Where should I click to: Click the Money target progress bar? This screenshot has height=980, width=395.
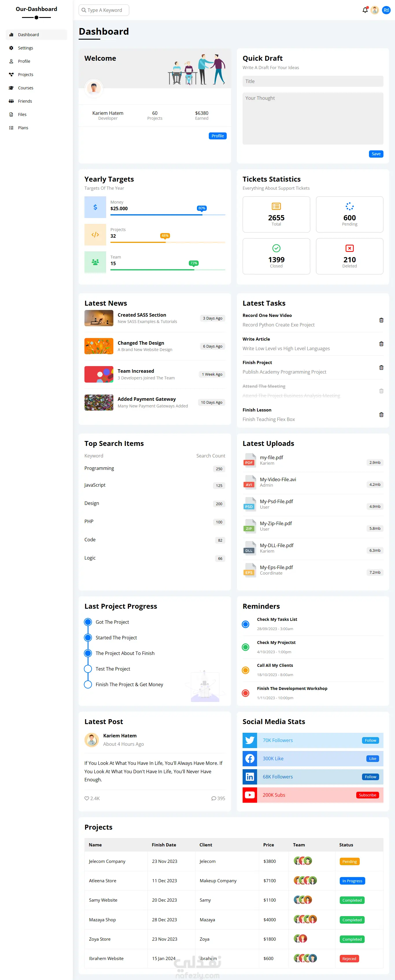tap(168, 215)
